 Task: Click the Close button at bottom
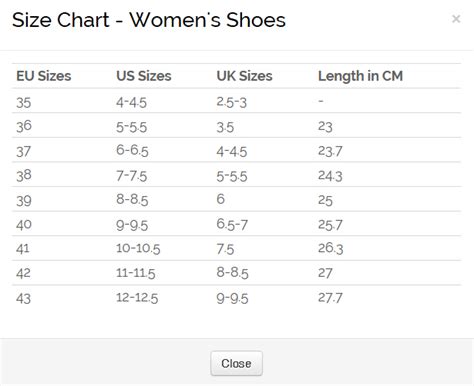coord(236,363)
